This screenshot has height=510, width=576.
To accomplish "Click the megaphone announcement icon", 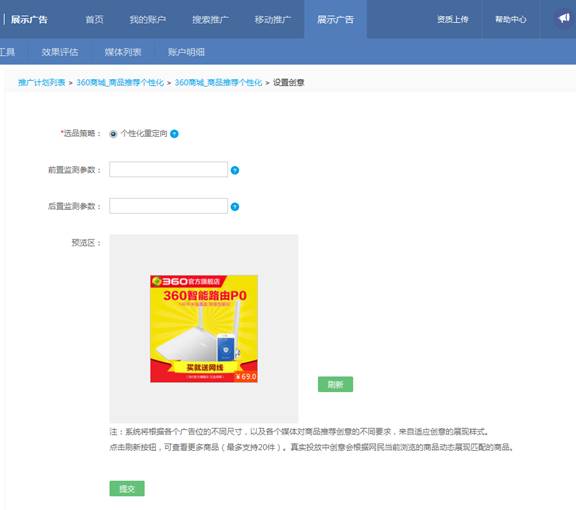I will click(564, 18).
